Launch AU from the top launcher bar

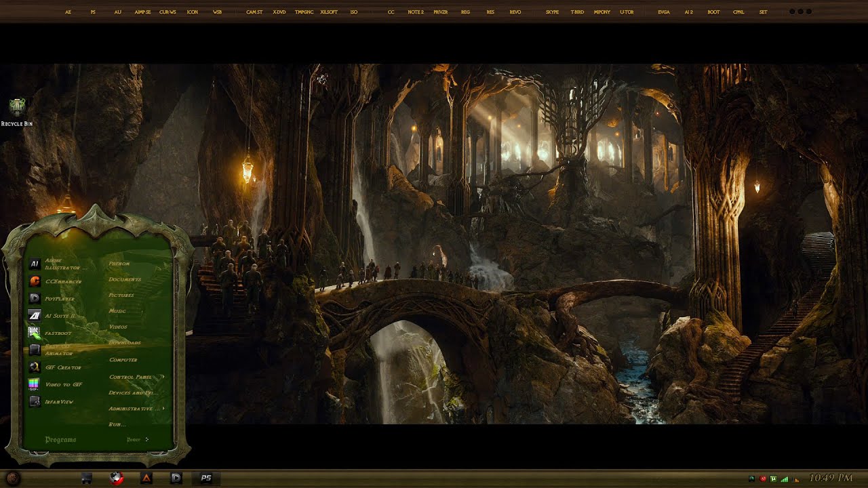[118, 12]
